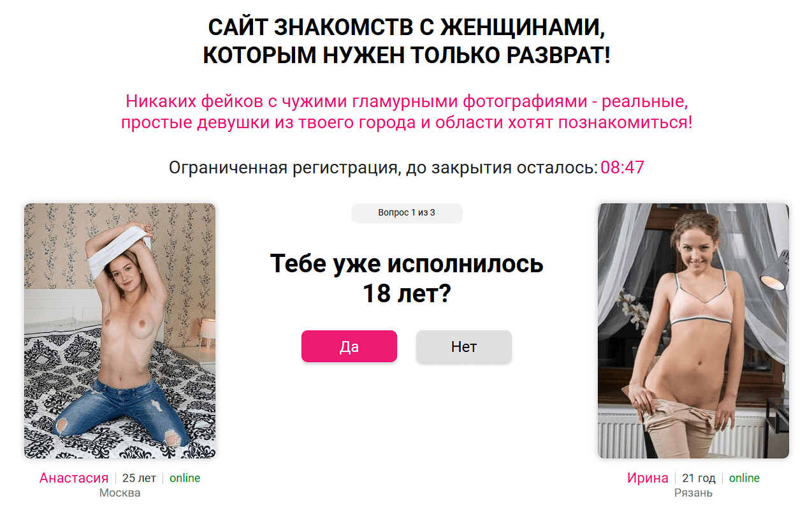The width and height of the screenshot is (812, 512).
Task: Follow the Анастасия name link
Action: [74, 478]
